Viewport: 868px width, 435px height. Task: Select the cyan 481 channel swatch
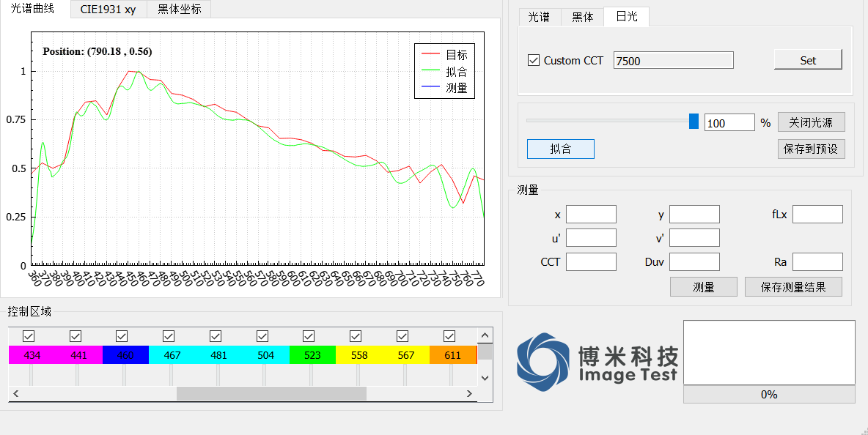219,355
